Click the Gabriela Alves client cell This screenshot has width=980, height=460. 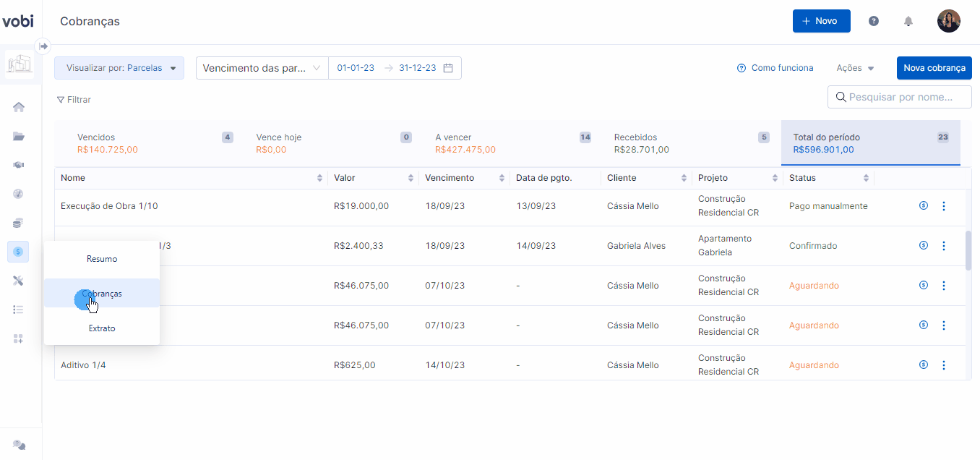(638, 246)
